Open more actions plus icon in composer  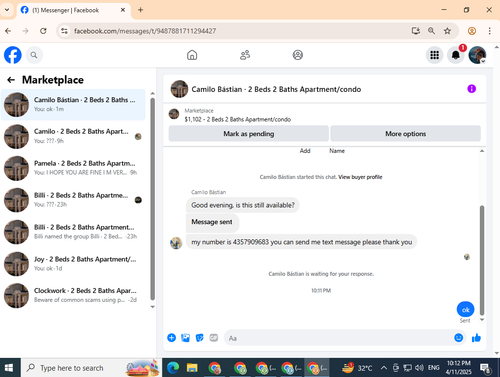click(x=171, y=338)
